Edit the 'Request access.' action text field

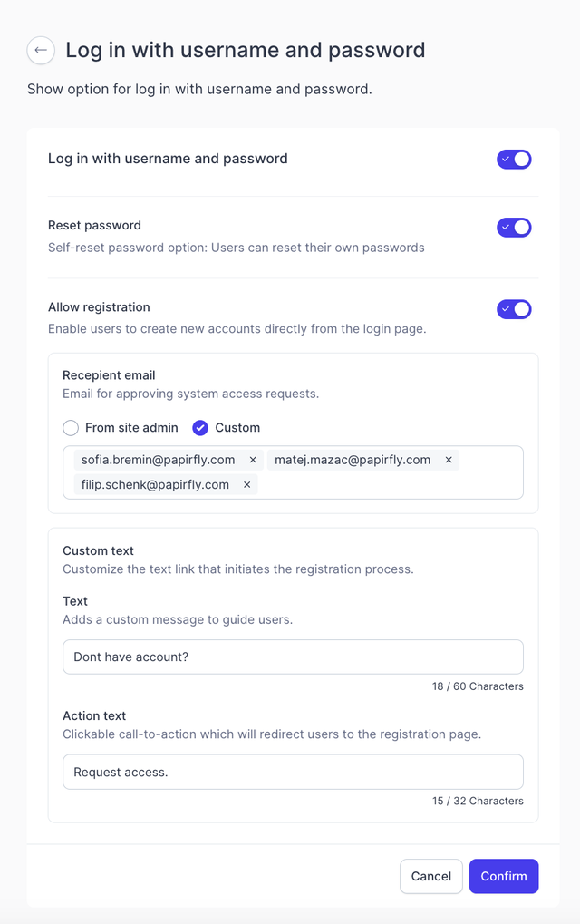pos(294,772)
